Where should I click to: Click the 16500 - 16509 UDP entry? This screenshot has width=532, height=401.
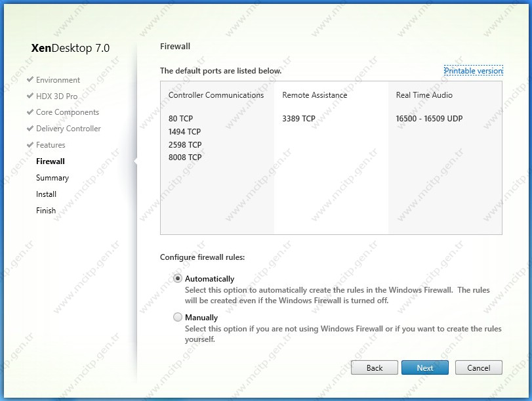click(429, 119)
